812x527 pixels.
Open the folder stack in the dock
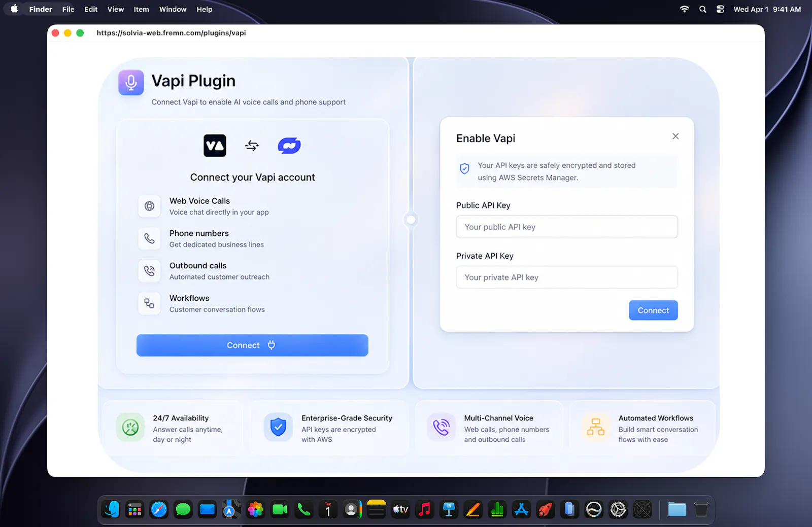[677, 509]
